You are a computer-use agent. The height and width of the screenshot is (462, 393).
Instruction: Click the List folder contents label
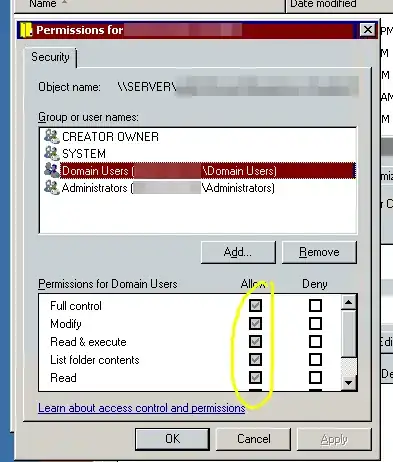(x=94, y=360)
